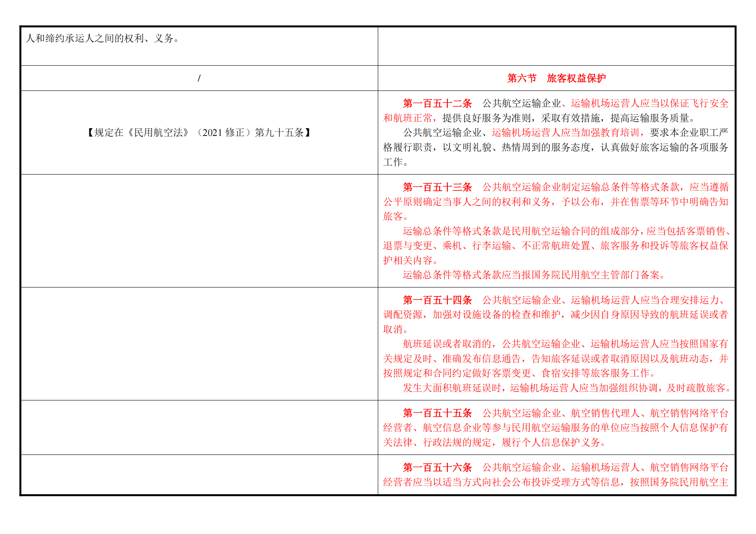Click the line beginning 发生大面积航班延误时
This screenshot has height=534, width=756.
567,388
